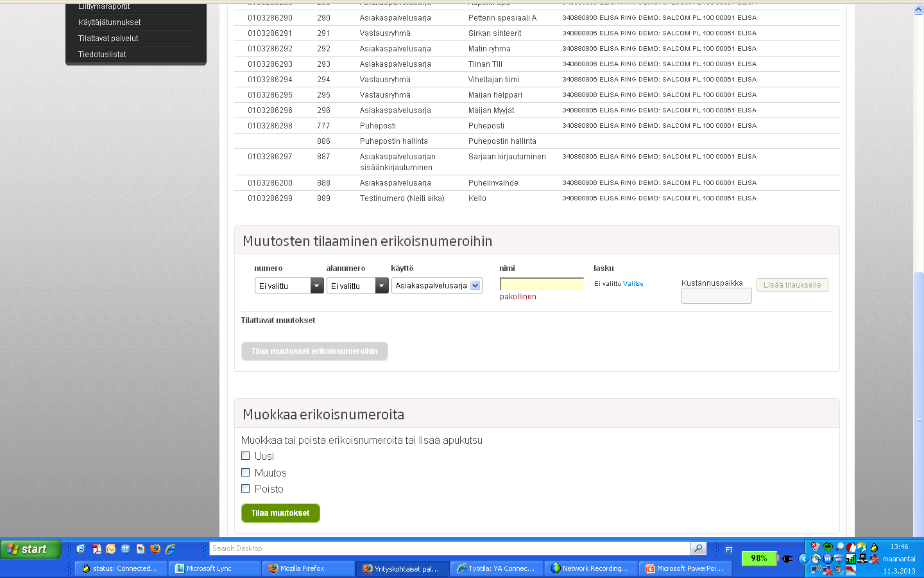Click the FI language indicator
This screenshot has height=578, width=924.
tap(729, 550)
